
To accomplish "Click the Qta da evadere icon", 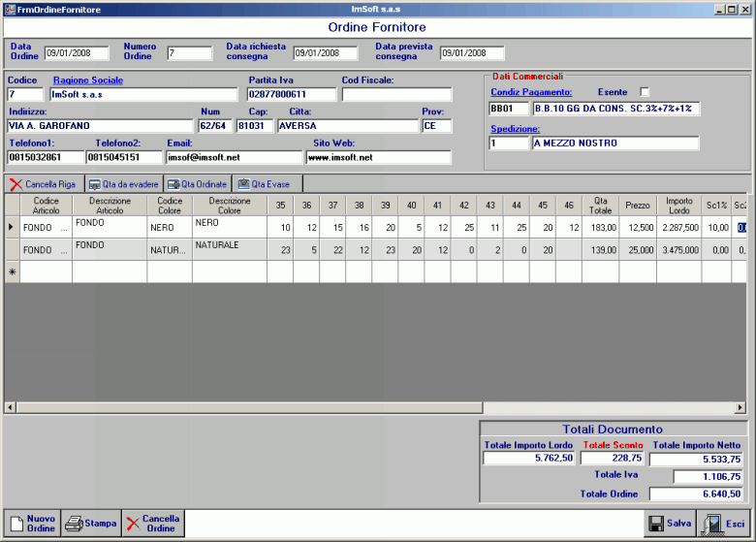I will [x=95, y=184].
